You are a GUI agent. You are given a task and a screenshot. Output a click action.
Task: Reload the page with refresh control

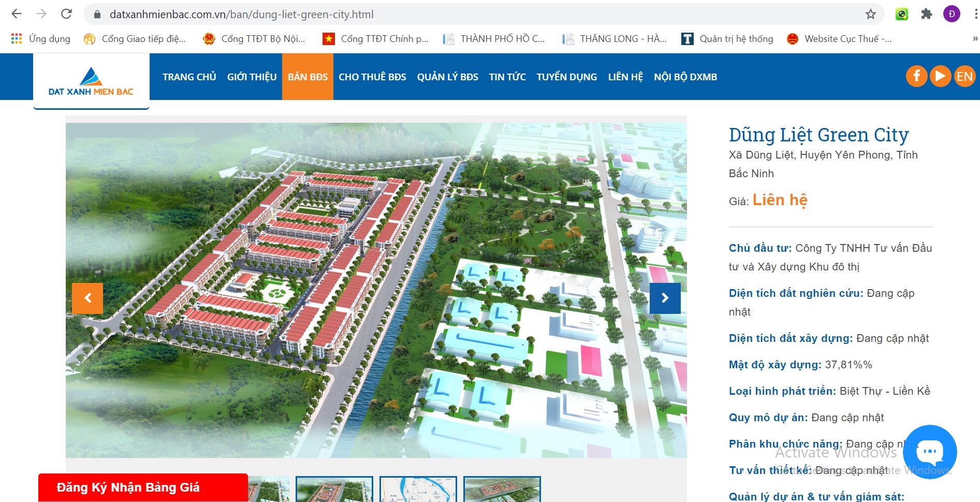click(x=67, y=15)
